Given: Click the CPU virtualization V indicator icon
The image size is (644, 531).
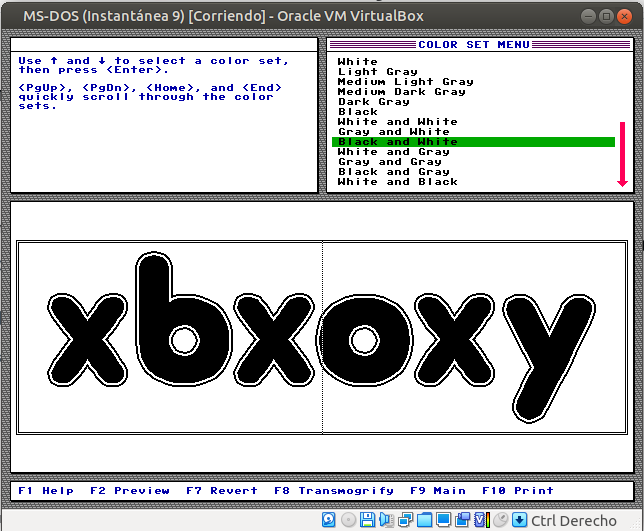Looking at the screenshot, I should click(x=482, y=520).
